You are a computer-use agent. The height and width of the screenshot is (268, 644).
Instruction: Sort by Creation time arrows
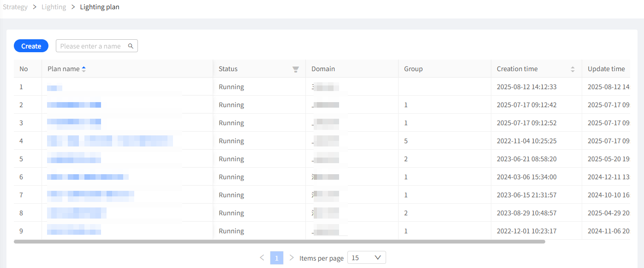point(572,69)
